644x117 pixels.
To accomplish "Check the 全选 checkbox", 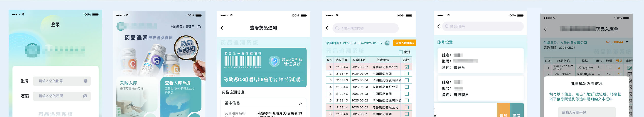I will tap(401, 52).
